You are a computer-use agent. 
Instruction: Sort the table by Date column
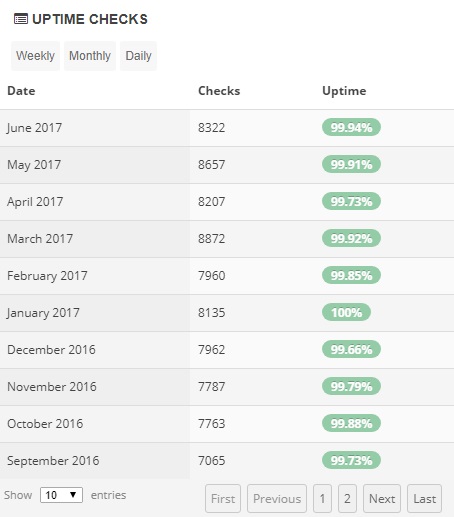point(21,91)
